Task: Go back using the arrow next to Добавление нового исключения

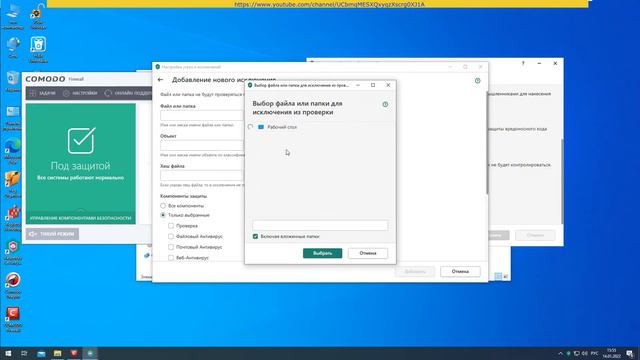Action: [160, 80]
